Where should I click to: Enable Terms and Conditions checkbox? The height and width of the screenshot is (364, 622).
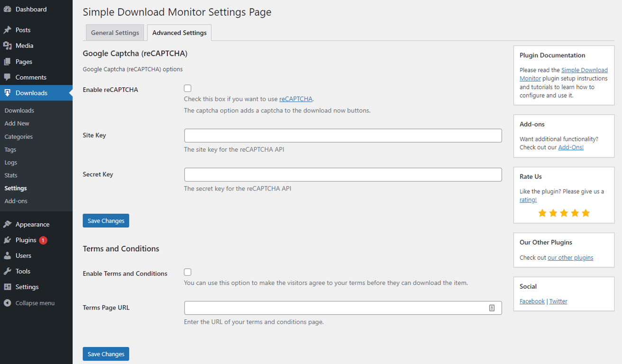point(187,272)
